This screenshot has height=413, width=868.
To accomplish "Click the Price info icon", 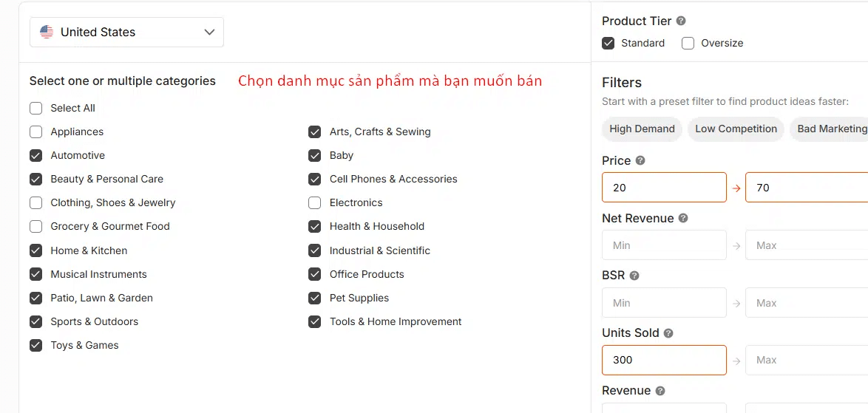I will click(640, 160).
